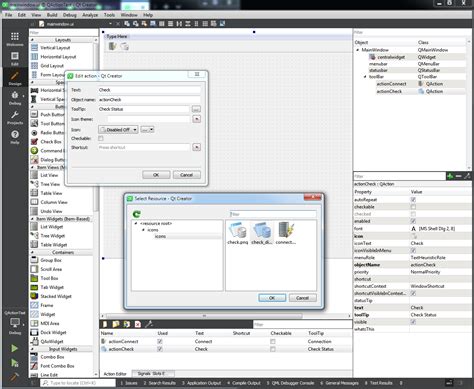Collapse resource root tree node

pos(136,224)
